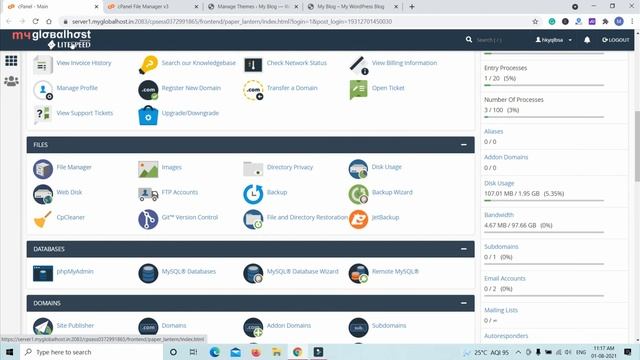Open the Manage Profile icon
The width and height of the screenshot is (640, 360).
[43, 90]
